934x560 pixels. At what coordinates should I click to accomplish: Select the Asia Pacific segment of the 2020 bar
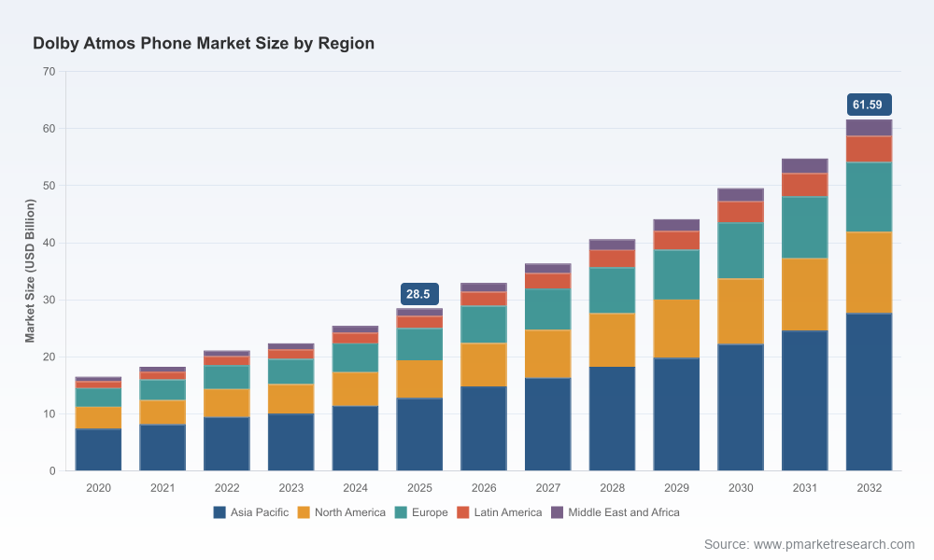(x=98, y=450)
